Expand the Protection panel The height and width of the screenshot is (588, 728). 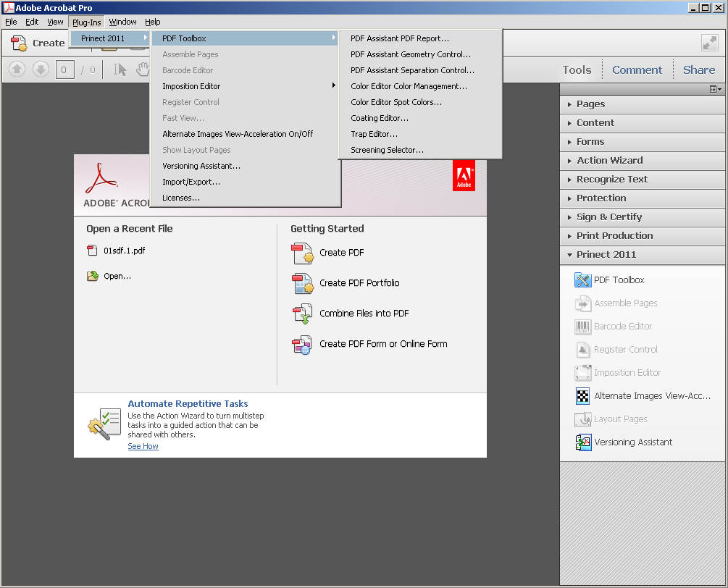(x=642, y=198)
